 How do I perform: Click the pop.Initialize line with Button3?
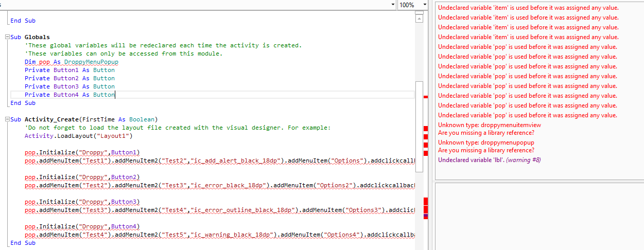(82, 202)
